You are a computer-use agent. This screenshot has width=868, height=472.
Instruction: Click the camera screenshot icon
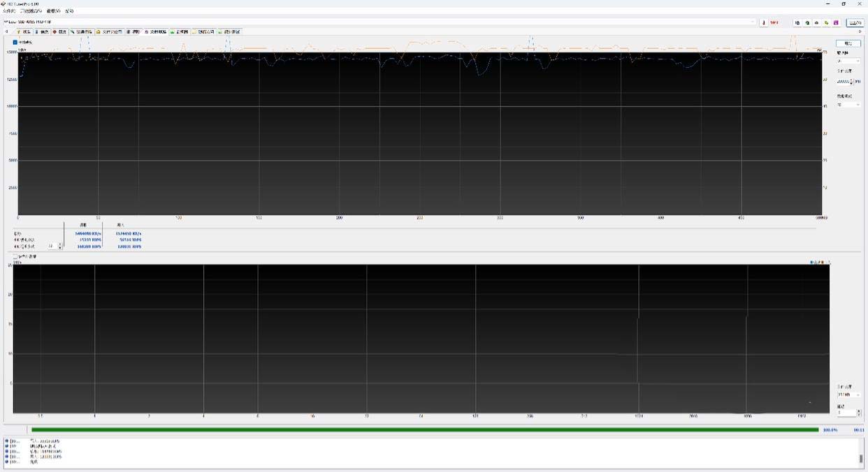pyautogui.click(x=816, y=22)
